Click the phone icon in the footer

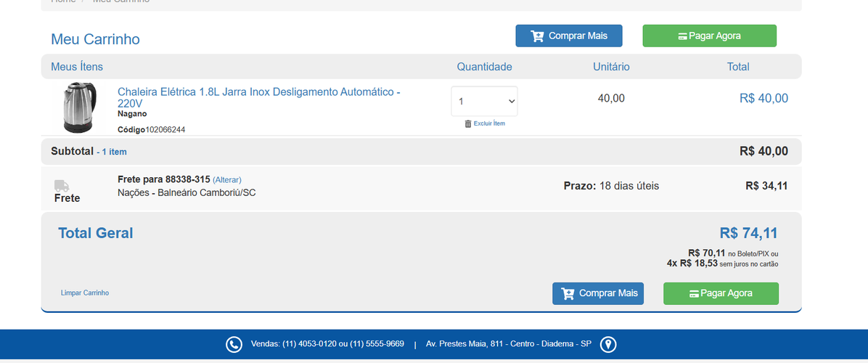click(x=234, y=344)
